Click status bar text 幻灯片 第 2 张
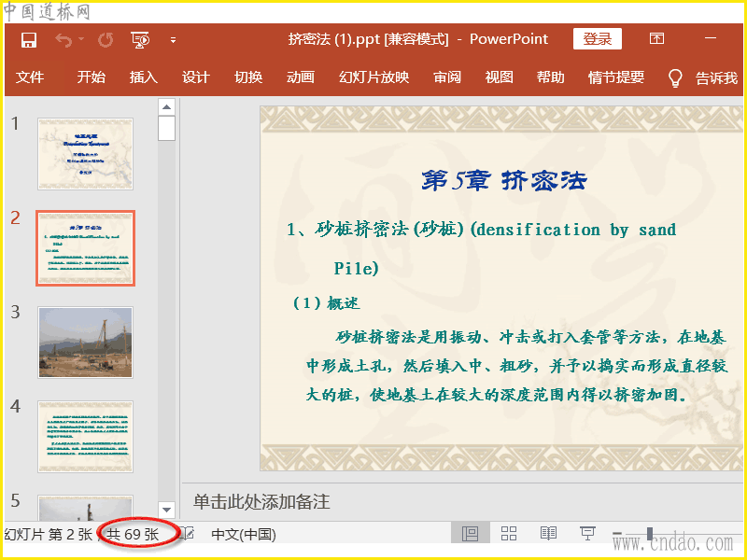This screenshot has width=747, height=560. click(x=49, y=534)
